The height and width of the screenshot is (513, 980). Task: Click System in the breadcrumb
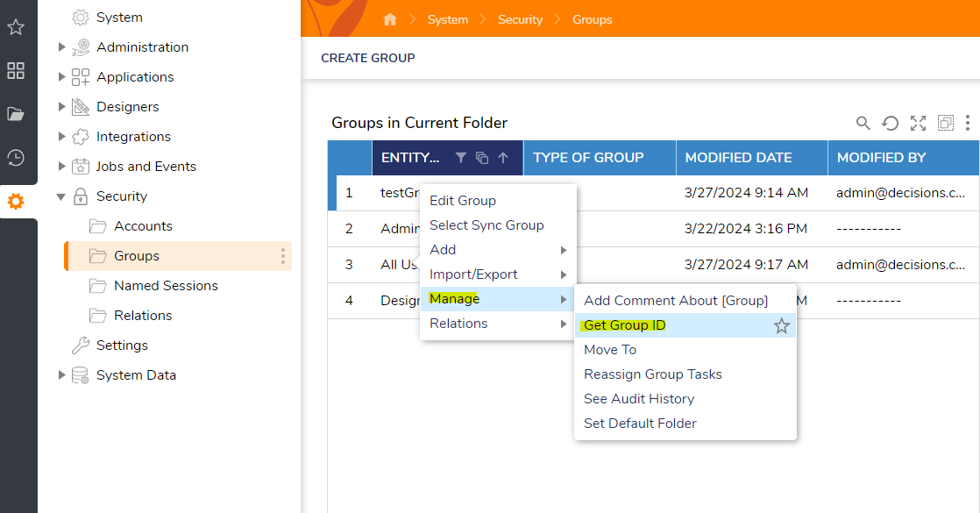[448, 19]
